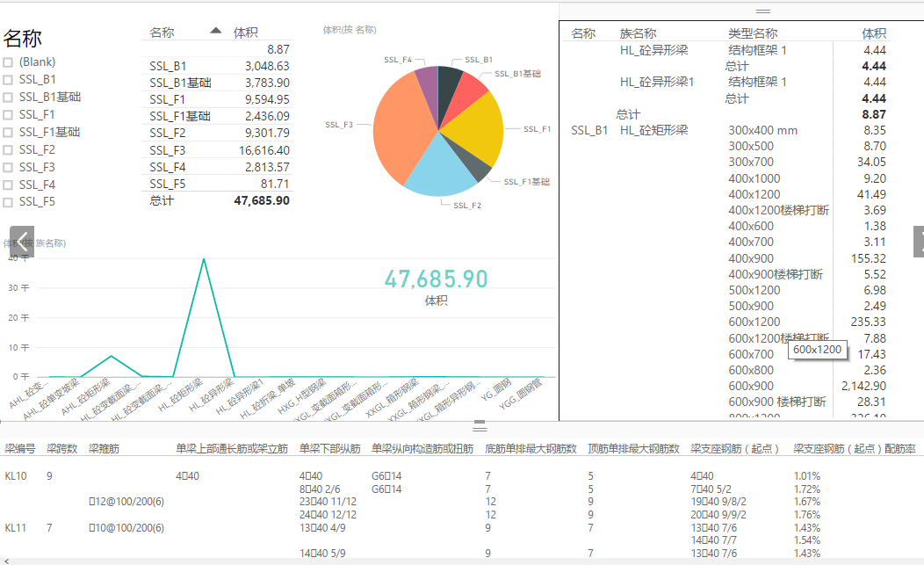Check the SSL_B1 filter checkbox
The height and width of the screenshot is (565, 924).
[8, 80]
